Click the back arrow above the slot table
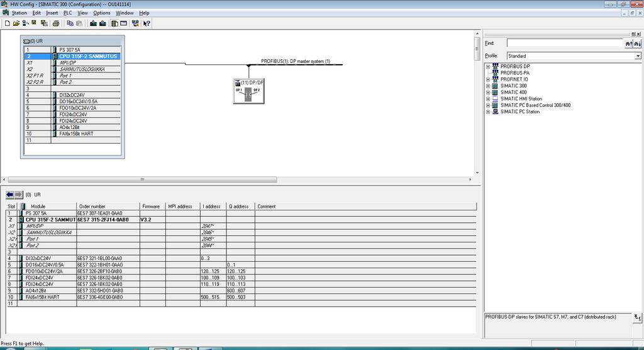Viewport: 644px width, 350px height. (x=10, y=195)
